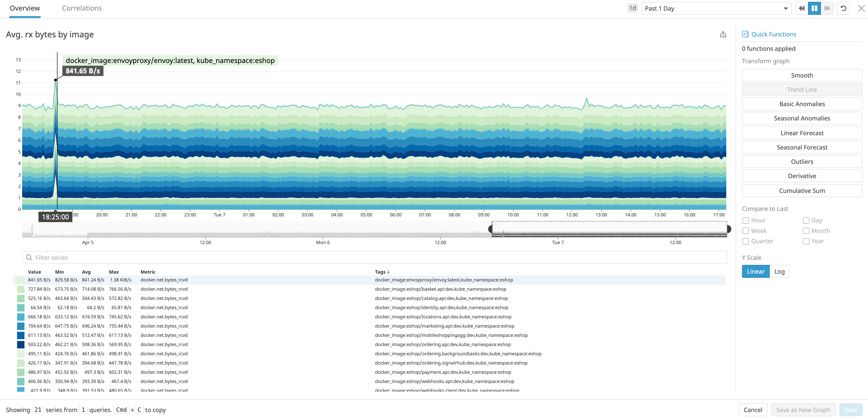Click the sort arrow on the Tags column
Screen dimensions: 868x419
[388, 272]
